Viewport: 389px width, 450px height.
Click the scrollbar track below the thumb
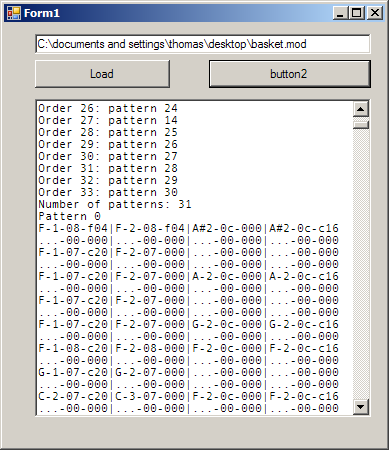[361, 264]
